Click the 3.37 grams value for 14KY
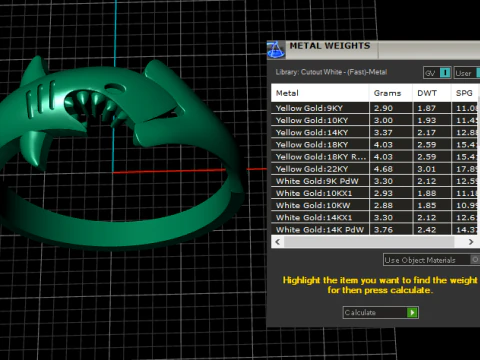The width and height of the screenshot is (480, 360). (x=383, y=132)
